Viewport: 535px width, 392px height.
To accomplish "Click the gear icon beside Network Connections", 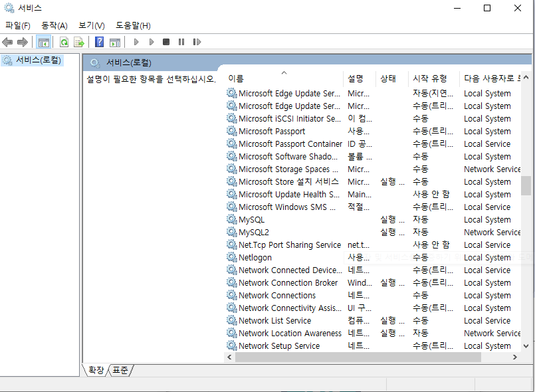I will 232,295.
